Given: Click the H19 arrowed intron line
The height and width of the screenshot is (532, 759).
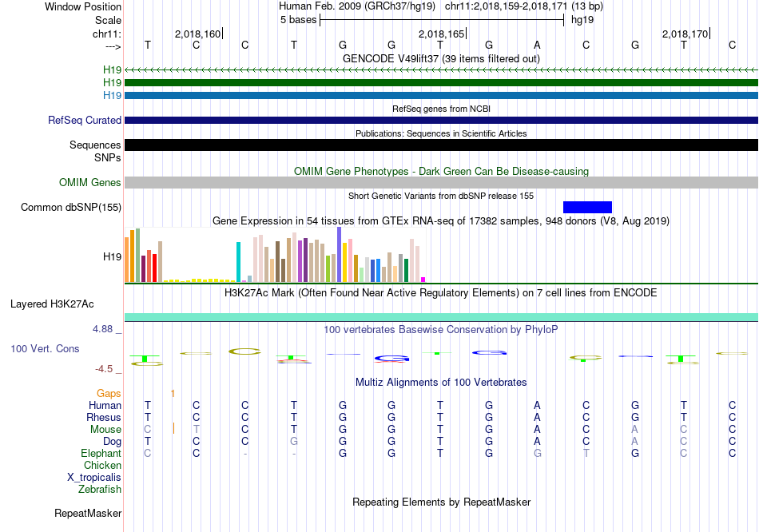Looking at the screenshot, I should click(441, 70).
